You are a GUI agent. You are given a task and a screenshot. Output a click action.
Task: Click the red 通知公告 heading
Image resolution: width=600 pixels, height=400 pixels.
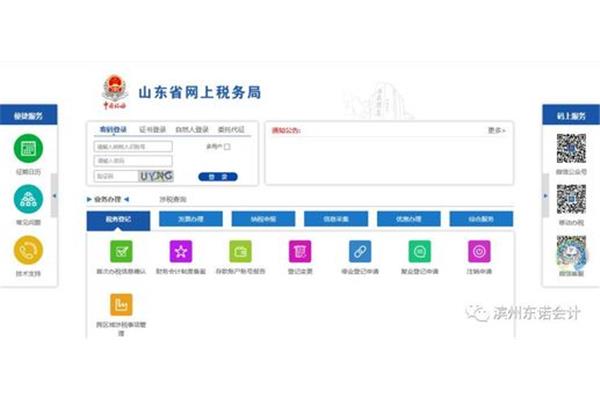(286, 131)
